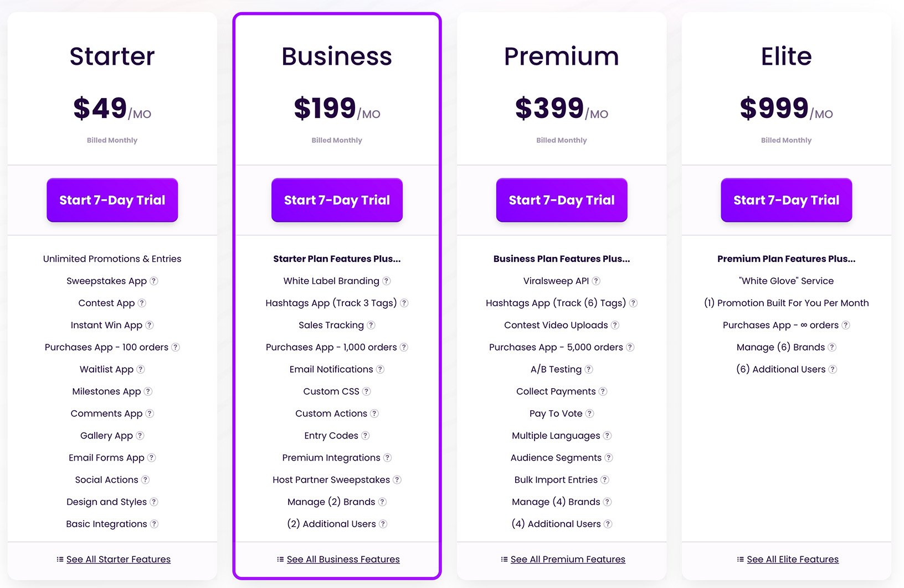Click the Instant Win App question mark icon
Viewport: 904px width, 588px height.
coord(148,325)
